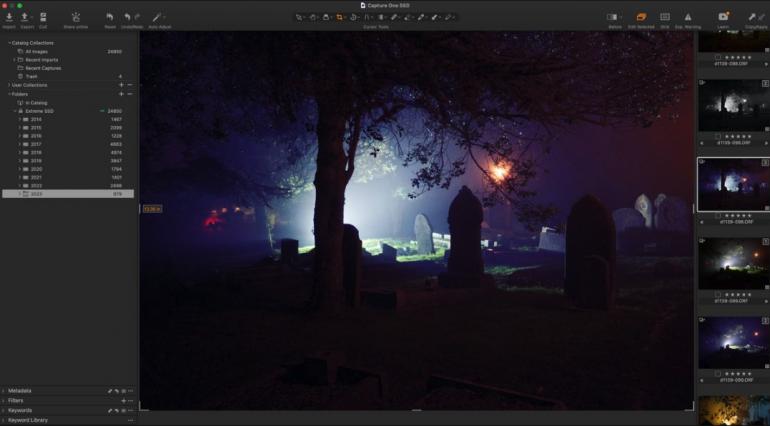The height and width of the screenshot is (426, 770).
Task: Expand the Filters panel
Action: [x=4, y=400]
